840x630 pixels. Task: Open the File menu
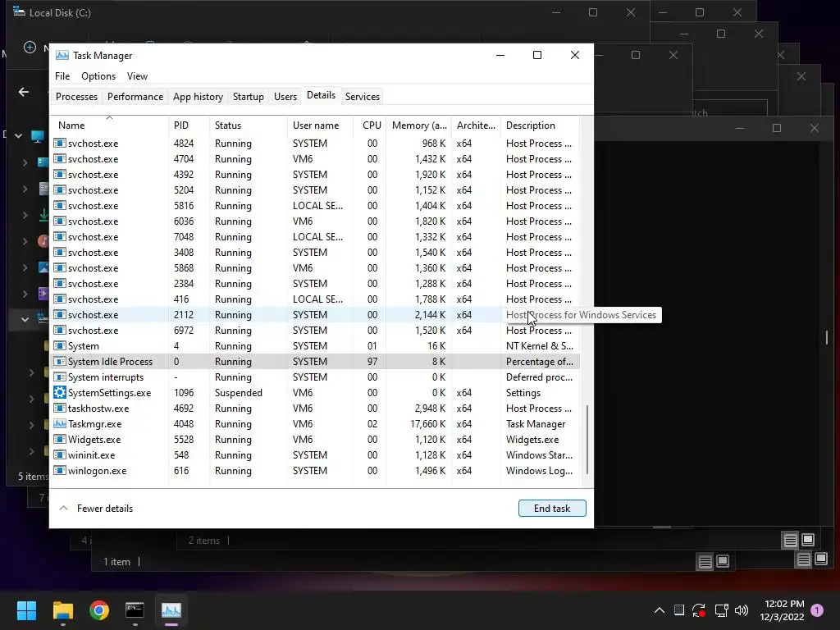coord(62,76)
